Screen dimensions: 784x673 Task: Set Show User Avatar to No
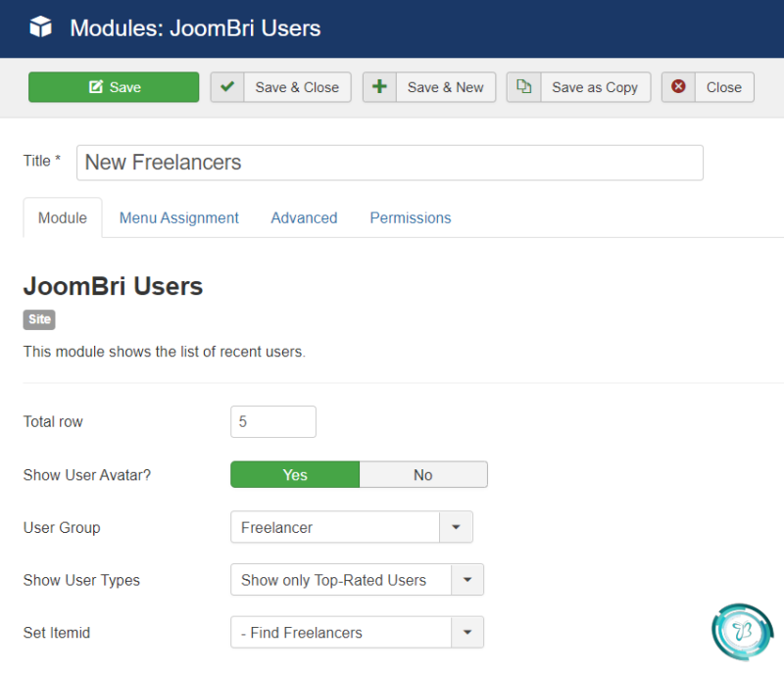point(423,474)
